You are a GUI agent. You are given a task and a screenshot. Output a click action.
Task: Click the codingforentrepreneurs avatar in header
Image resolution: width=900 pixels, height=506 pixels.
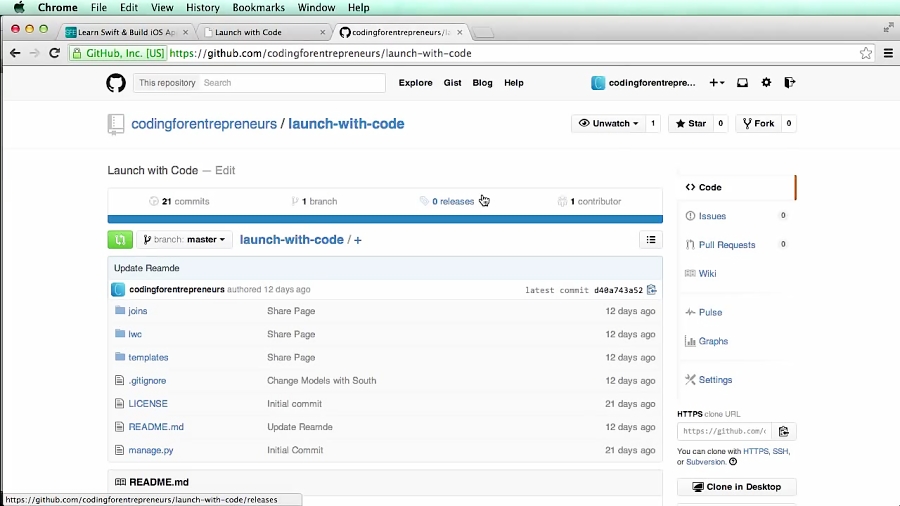pos(598,83)
